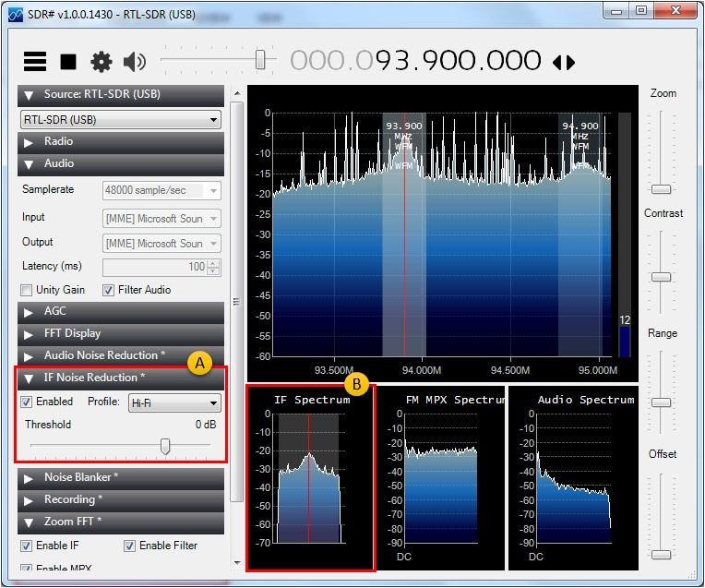This screenshot has width=705, height=588.
Task: Expand the Audio Noise Reduction panel
Action: pyautogui.click(x=121, y=356)
